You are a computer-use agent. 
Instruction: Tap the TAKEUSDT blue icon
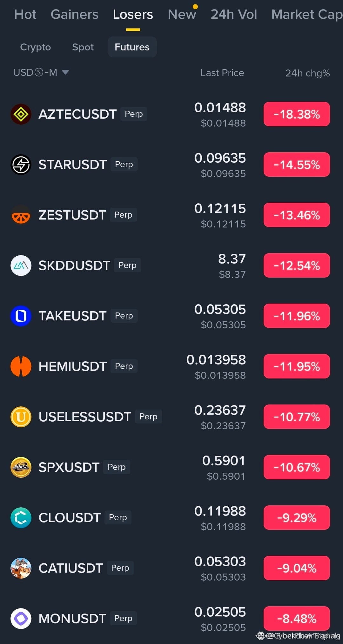(x=21, y=316)
